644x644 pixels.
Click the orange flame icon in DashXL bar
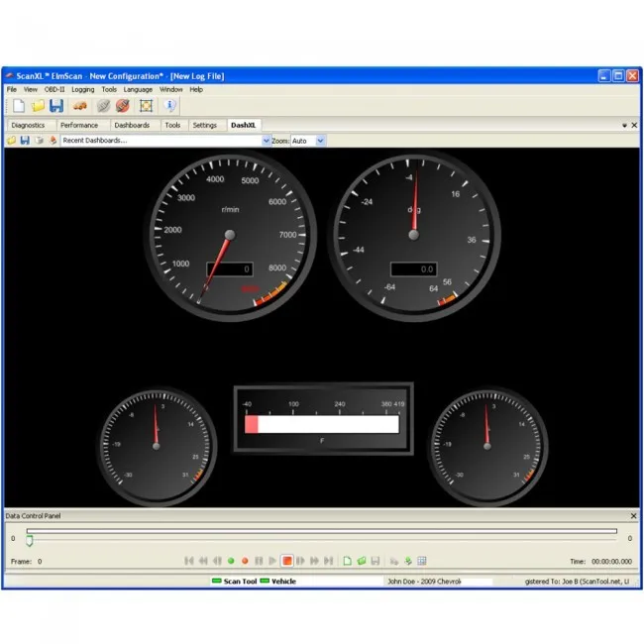pos(53,141)
